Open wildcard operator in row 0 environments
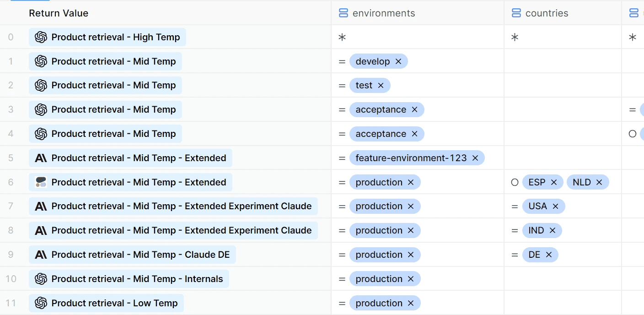 (x=342, y=38)
